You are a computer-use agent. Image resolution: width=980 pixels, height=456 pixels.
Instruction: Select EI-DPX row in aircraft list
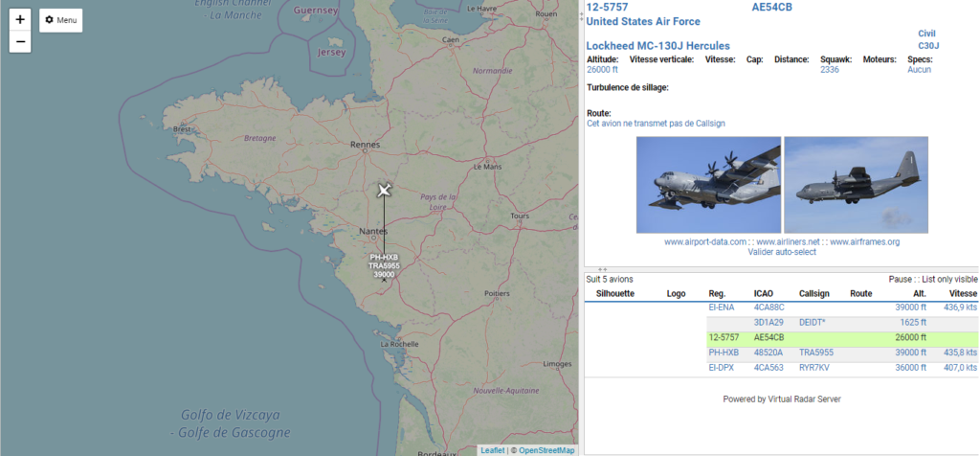coord(781,368)
